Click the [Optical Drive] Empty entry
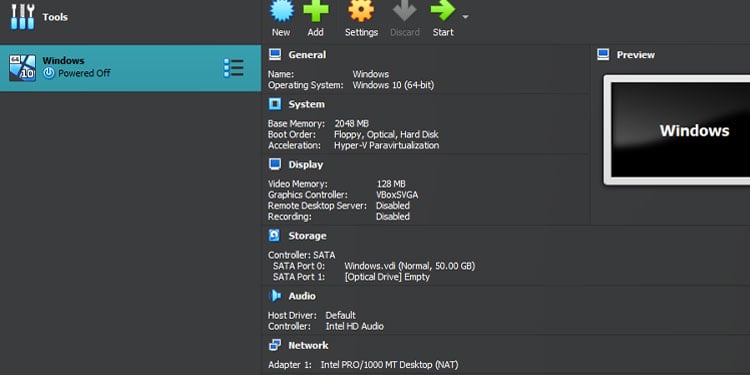The image size is (750, 375). pos(387,277)
